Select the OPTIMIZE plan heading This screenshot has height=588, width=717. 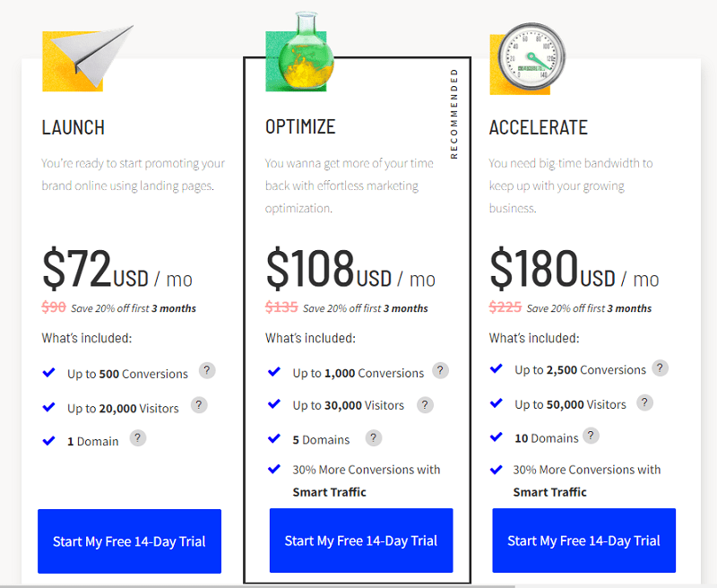(300, 127)
